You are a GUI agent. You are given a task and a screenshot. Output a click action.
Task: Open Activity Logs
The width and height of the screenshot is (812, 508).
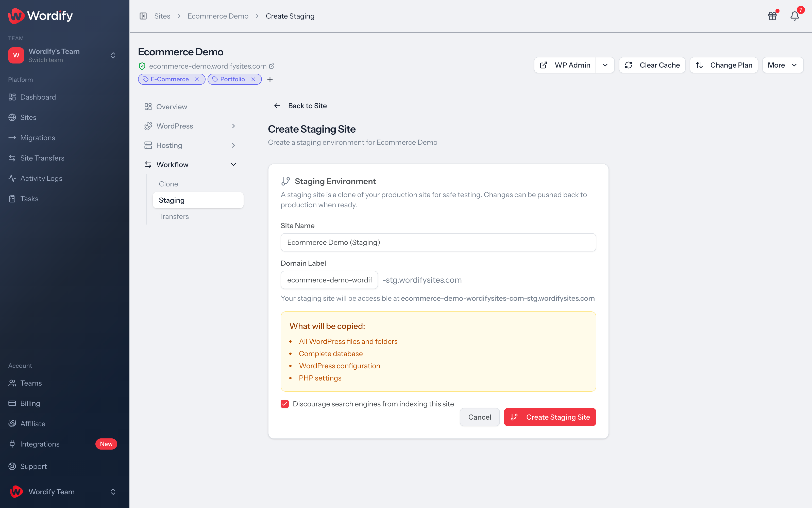[64, 178]
